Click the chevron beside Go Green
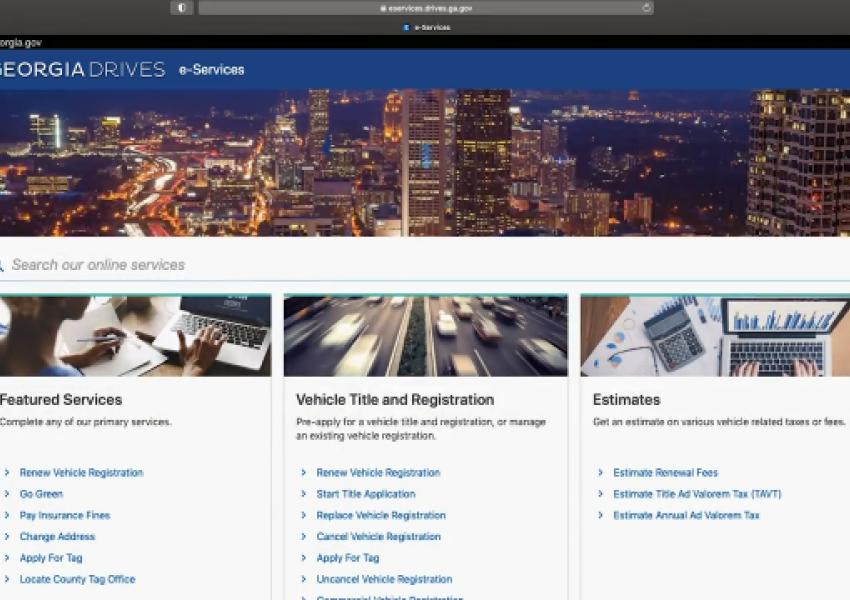Screen dimensions: 850x600 tap(8, 493)
